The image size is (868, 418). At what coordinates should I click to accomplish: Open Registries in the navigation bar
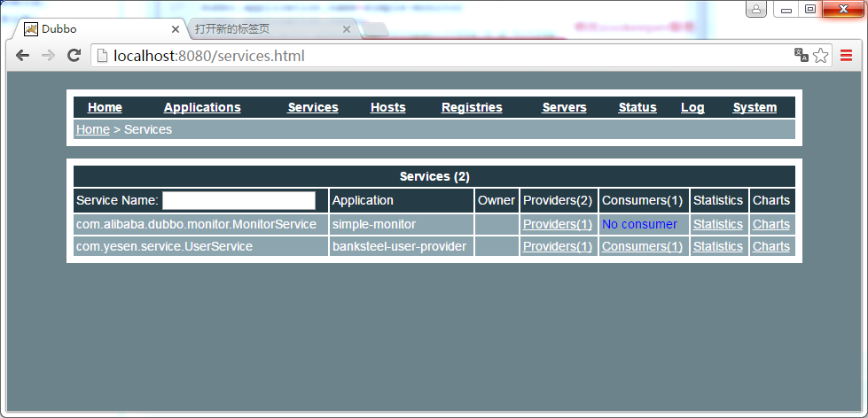point(472,107)
